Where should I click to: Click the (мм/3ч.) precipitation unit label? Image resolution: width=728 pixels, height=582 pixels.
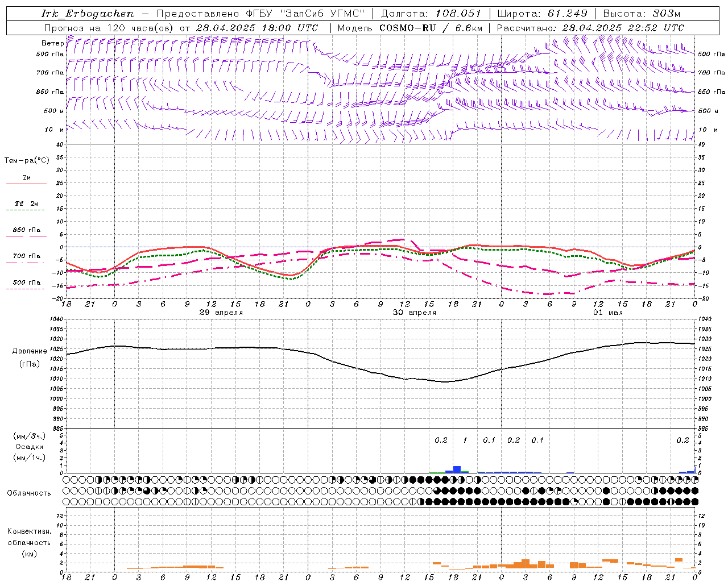point(30,436)
